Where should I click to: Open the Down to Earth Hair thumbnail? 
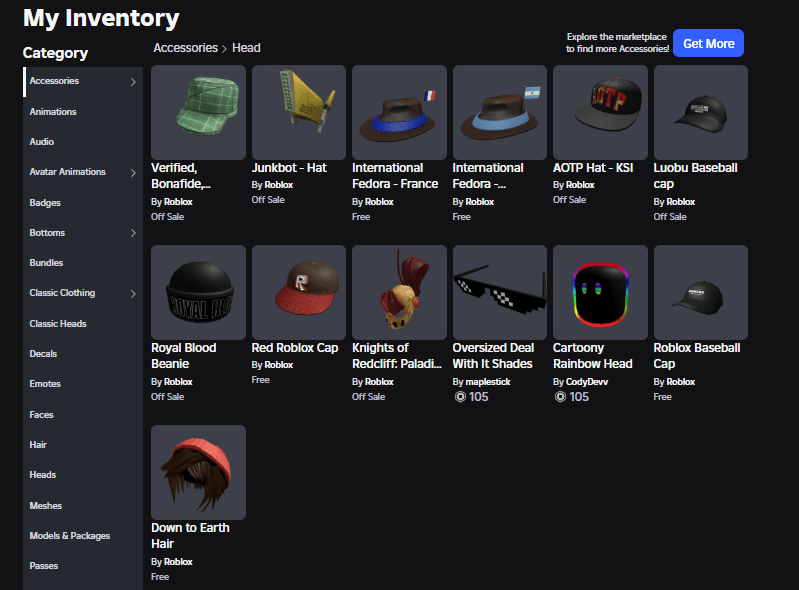tap(198, 472)
